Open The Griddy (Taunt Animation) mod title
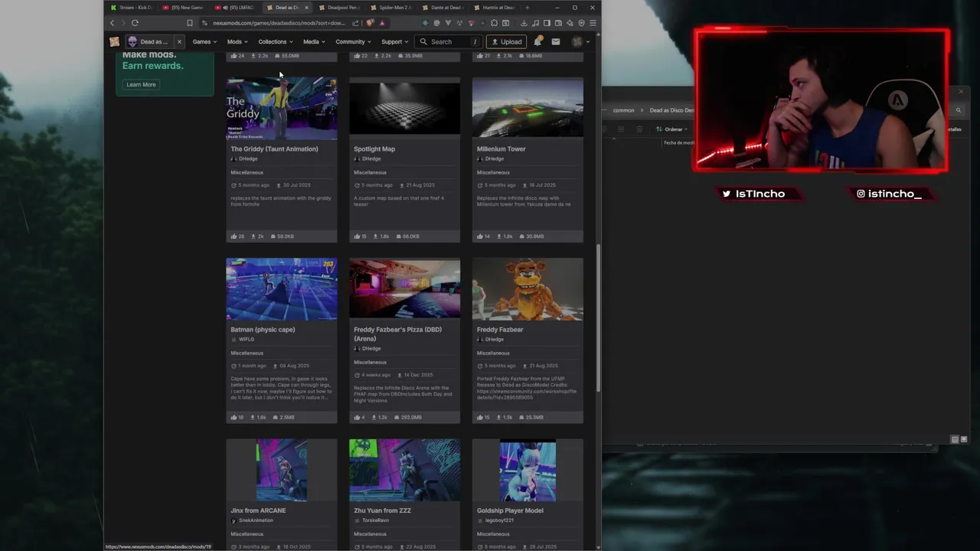980x551 pixels. point(274,149)
